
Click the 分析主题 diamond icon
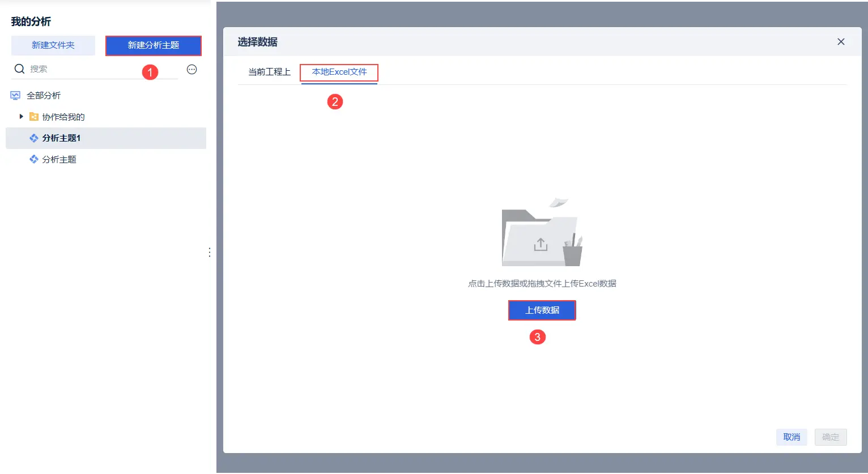[34, 160]
